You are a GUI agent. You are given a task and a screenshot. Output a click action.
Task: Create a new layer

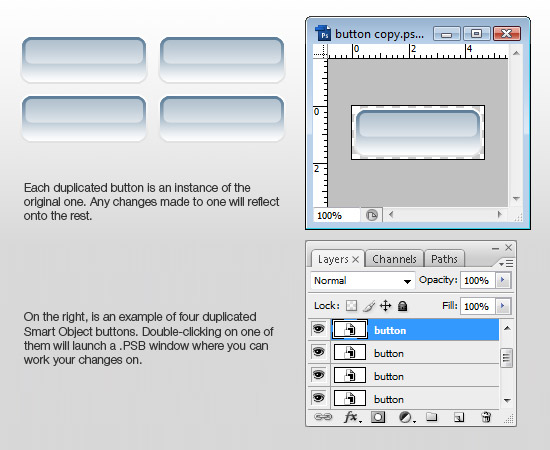pos(459,417)
